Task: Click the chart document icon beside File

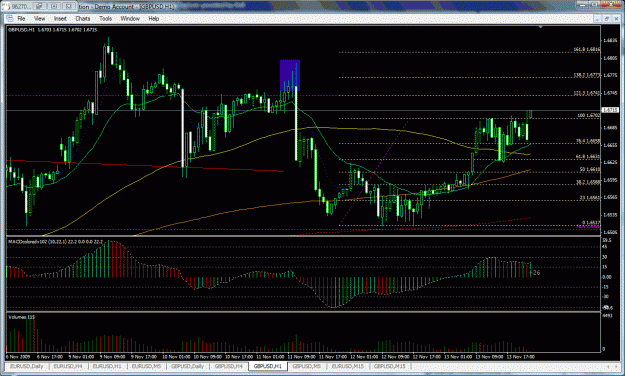Action: coord(10,19)
